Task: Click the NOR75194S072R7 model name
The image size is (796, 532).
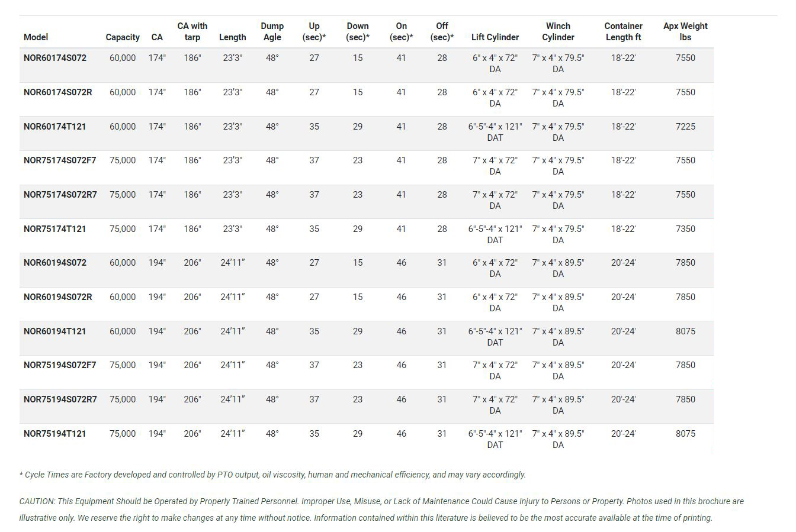Action: click(x=60, y=399)
